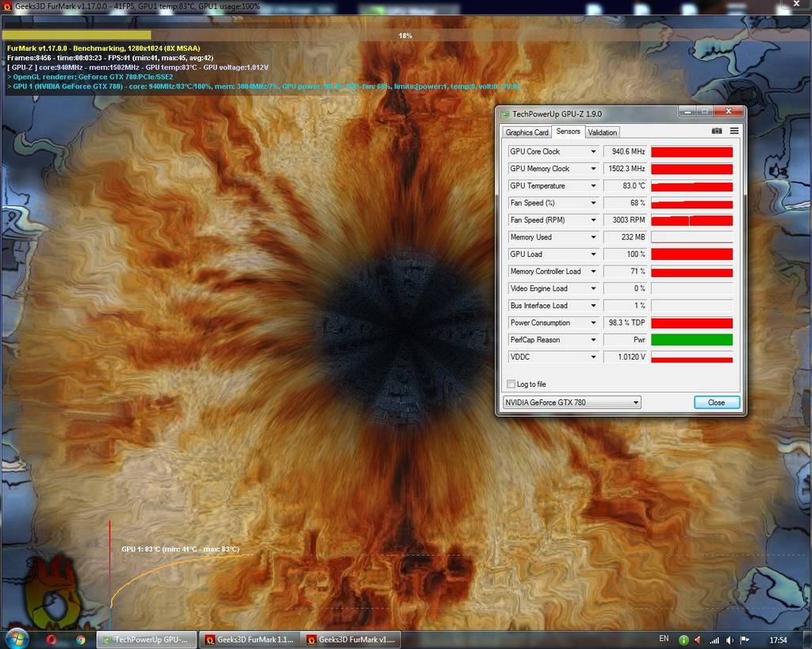
Task: Switch to Geeks3D FurMark 1.1... taskbar button
Action: [x=250, y=639]
